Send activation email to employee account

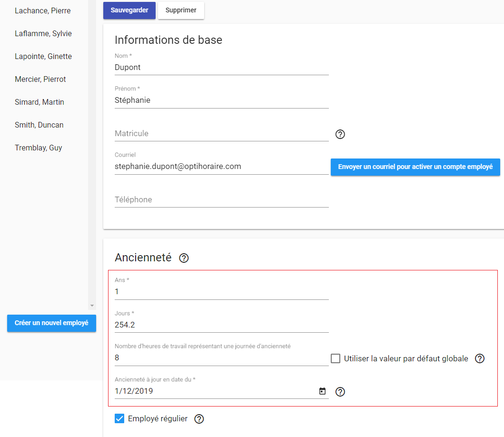415,167
